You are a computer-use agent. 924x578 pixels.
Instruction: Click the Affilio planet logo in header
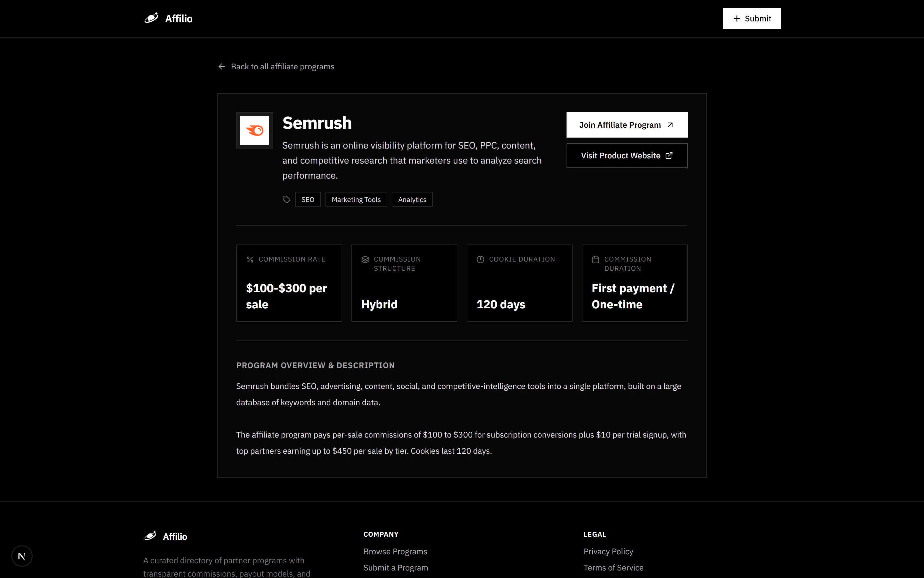click(151, 18)
